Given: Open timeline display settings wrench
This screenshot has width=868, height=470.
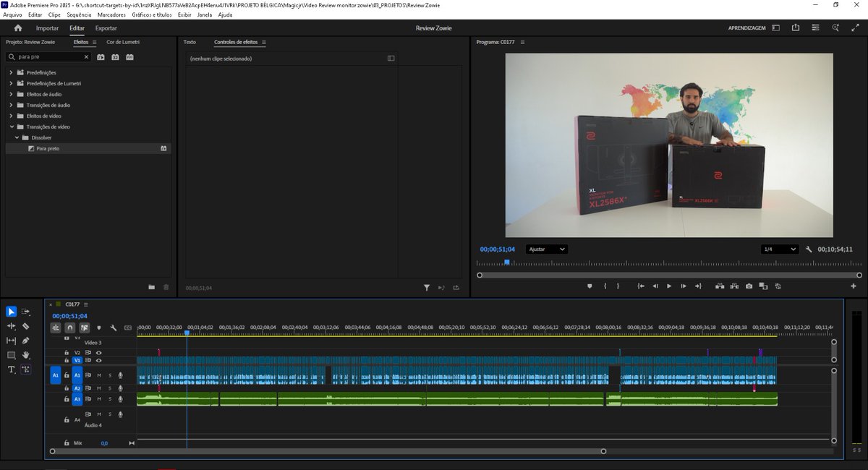Looking at the screenshot, I should click(x=114, y=328).
